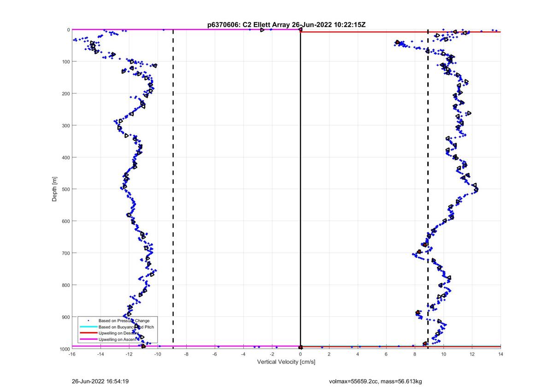Click depth axis tick label 500
This screenshot has width=553, height=392.
[65, 189]
